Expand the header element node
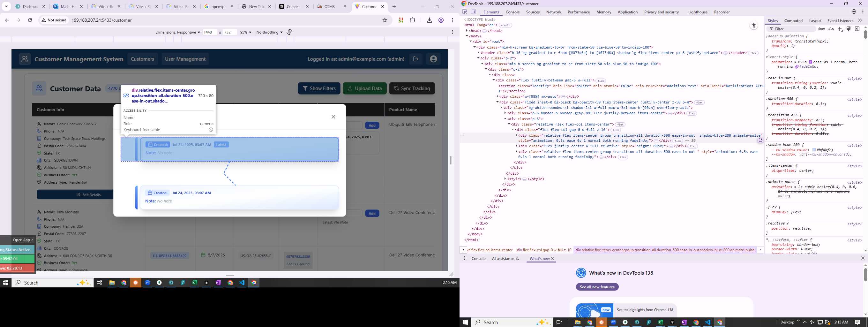Screen dimensions: 868x327 coord(478,53)
